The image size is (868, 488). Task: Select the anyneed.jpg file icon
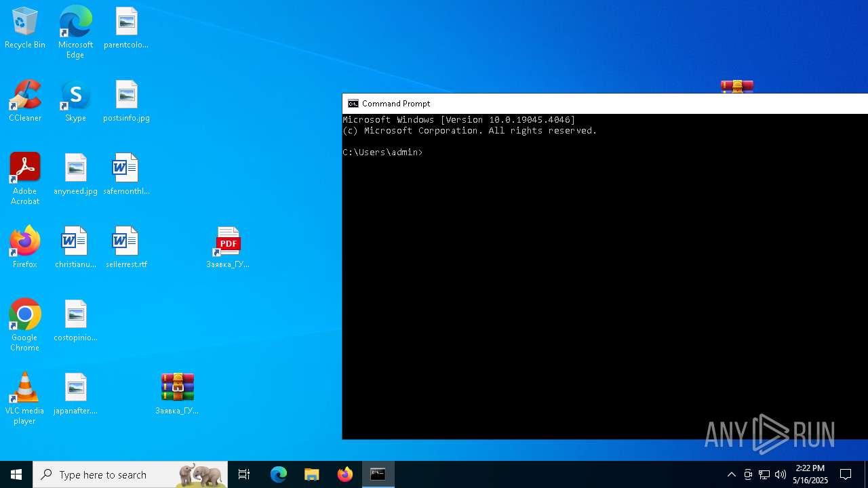tap(75, 174)
